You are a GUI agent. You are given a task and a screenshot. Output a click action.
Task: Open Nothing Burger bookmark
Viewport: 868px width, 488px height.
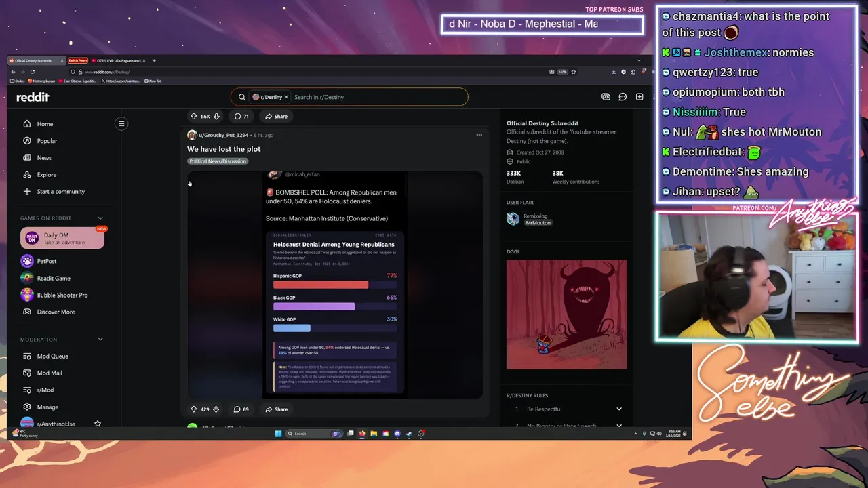coord(43,81)
